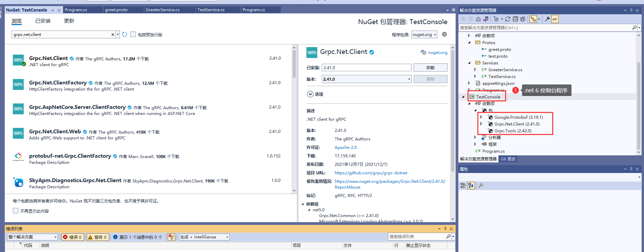Pin the Solution Explorer panel

[631, 10]
